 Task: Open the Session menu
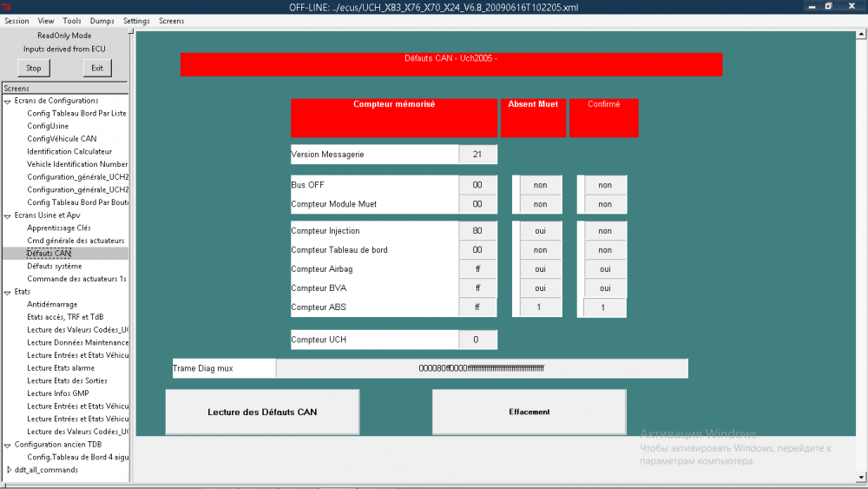[16, 21]
